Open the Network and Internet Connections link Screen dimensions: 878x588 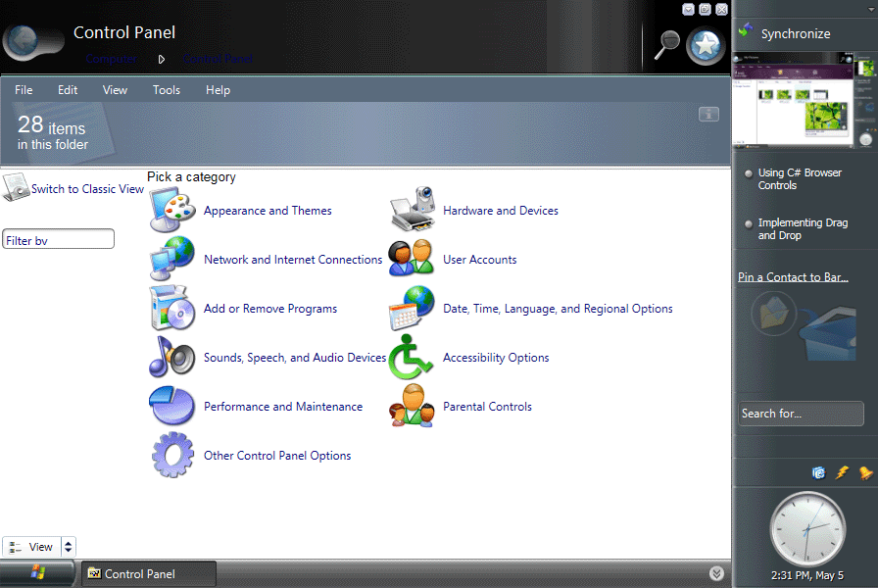pos(293,260)
